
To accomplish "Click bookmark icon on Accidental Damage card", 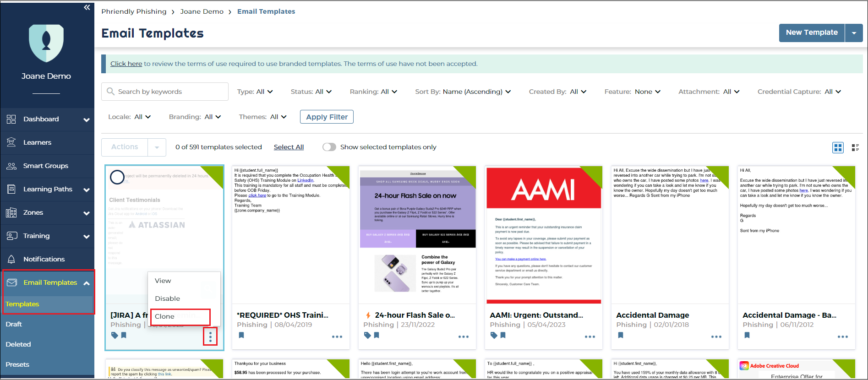I will click(621, 335).
